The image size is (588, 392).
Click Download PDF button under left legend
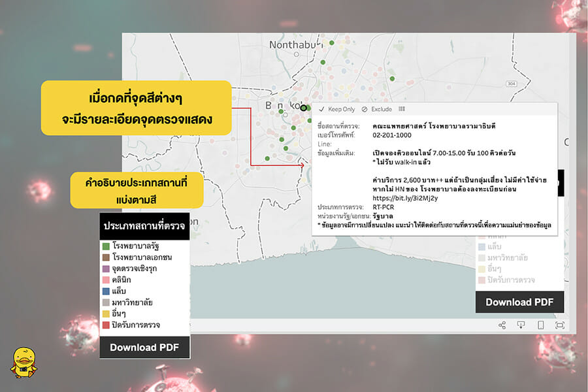tap(144, 347)
